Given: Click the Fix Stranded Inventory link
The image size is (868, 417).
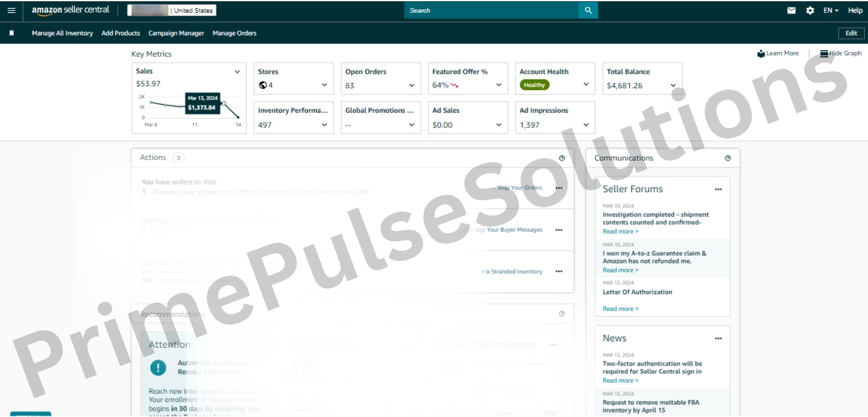Looking at the screenshot, I should point(512,272).
